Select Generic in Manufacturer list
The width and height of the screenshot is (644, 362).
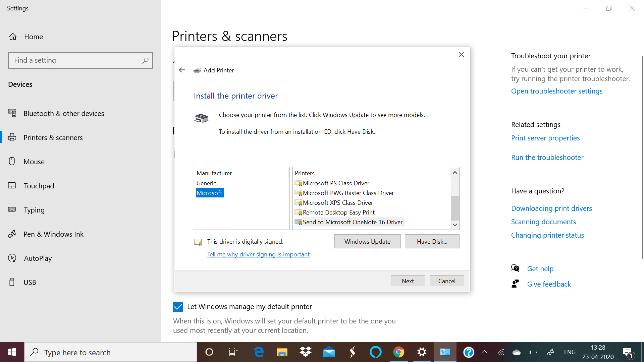click(x=206, y=183)
